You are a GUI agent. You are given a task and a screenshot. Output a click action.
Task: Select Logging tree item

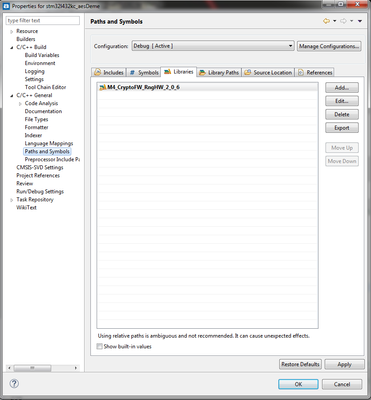(x=35, y=71)
